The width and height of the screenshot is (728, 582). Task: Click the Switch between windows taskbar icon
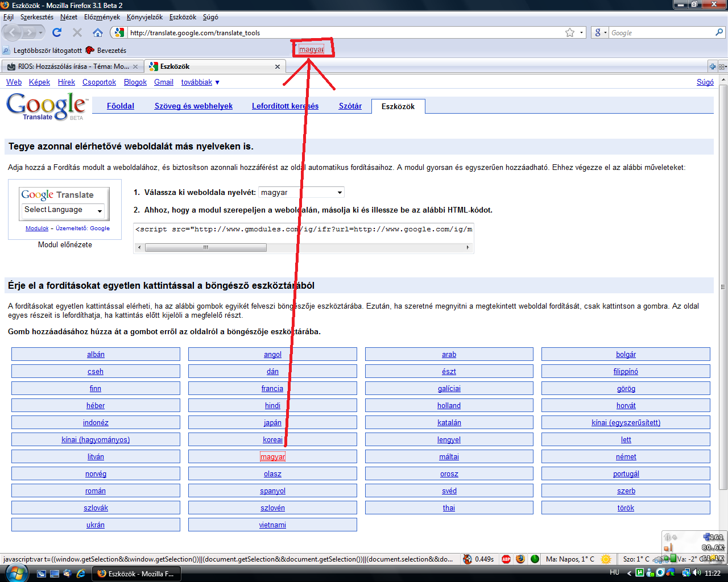pos(42,573)
